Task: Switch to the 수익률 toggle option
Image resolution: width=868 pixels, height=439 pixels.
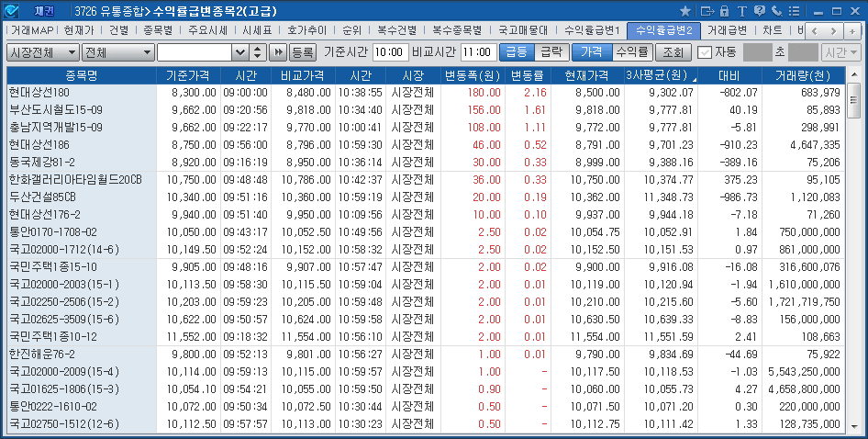Action: click(x=632, y=52)
